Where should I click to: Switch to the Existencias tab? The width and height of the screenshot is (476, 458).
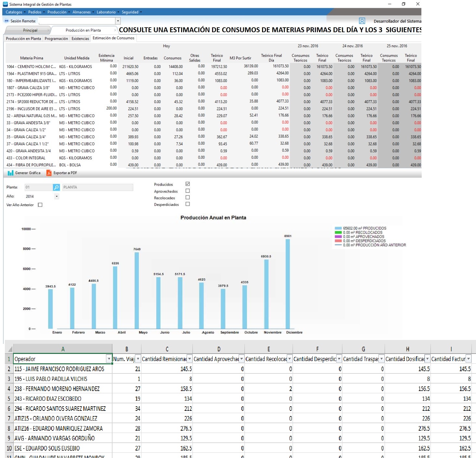click(x=80, y=39)
